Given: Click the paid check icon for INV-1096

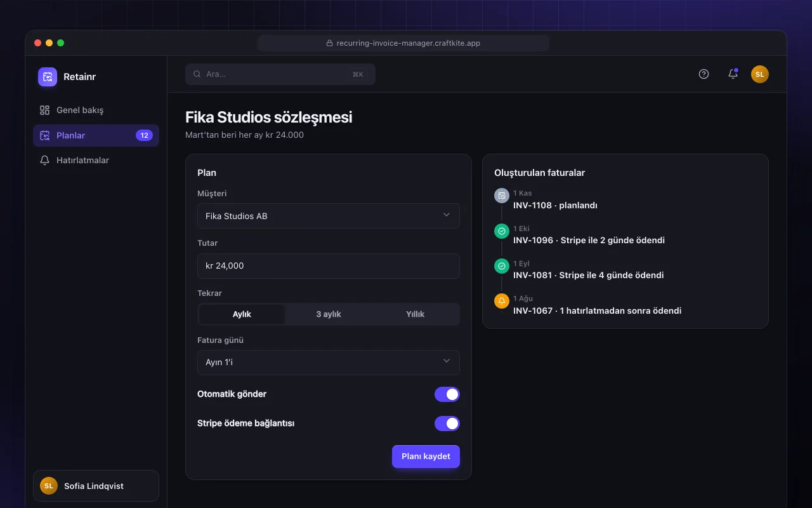Looking at the screenshot, I should click(x=502, y=231).
